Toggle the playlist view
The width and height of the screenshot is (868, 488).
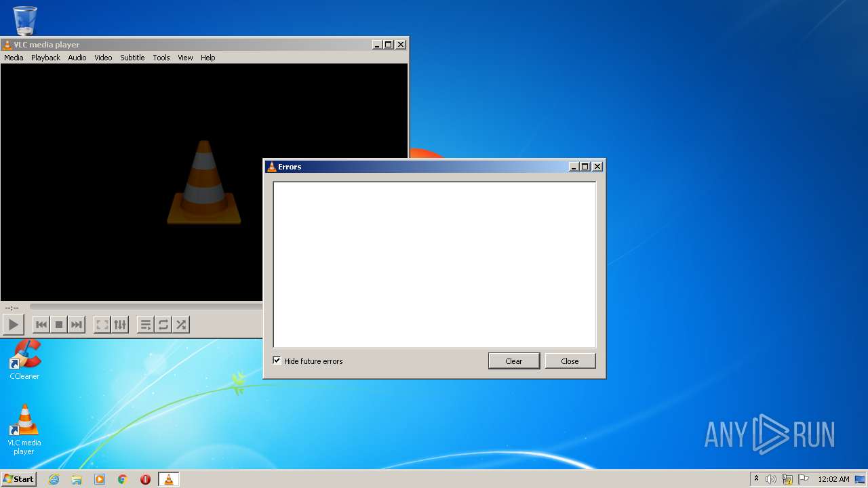(x=146, y=325)
